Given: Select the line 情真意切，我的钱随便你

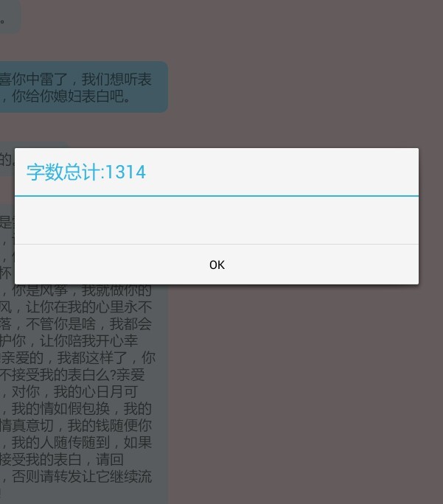Looking at the screenshot, I should tap(76, 426).
